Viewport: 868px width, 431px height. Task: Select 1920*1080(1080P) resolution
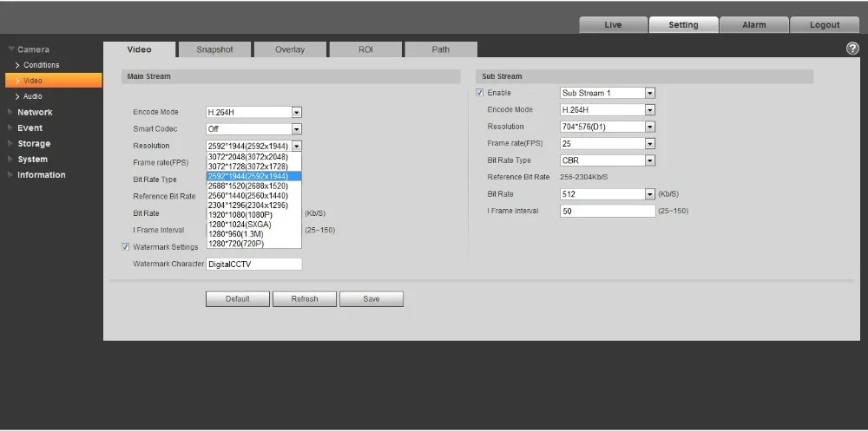pyautogui.click(x=254, y=215)
